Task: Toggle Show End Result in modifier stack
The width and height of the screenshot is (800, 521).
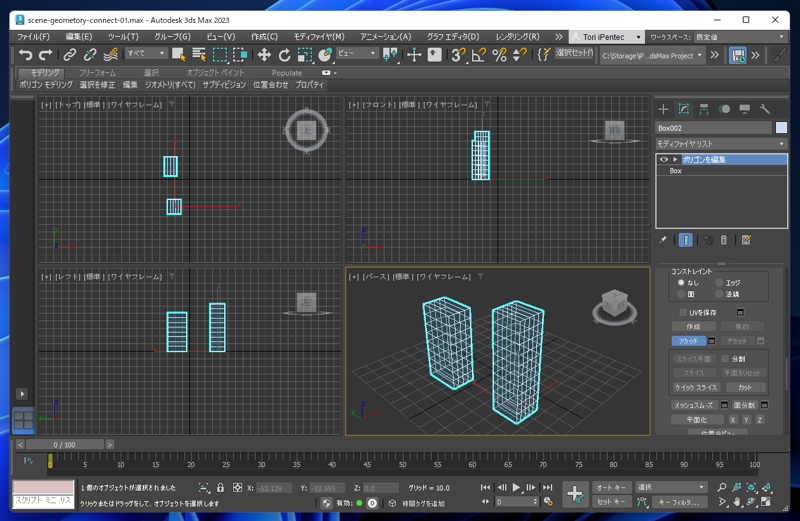Action: tap(686, 240)
